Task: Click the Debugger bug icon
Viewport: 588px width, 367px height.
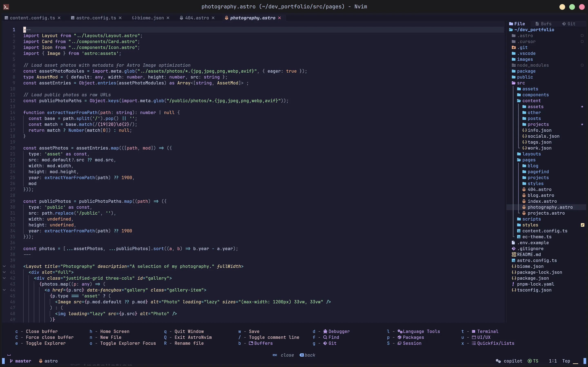Action: 325,332
